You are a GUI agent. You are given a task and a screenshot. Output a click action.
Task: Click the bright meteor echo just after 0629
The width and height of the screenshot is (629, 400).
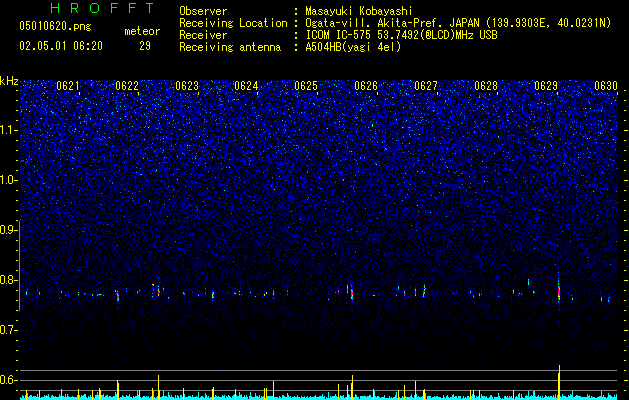click(x=559, y=292)
